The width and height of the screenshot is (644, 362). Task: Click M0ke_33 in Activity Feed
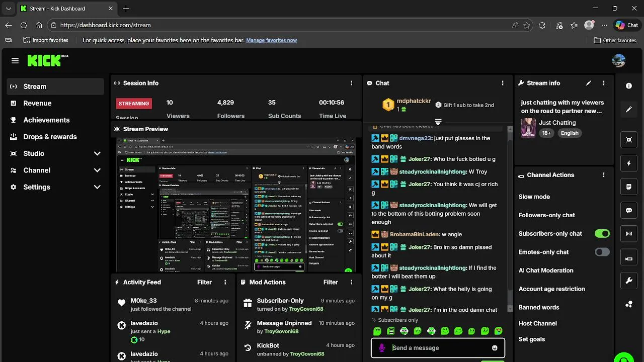(x=144, y=301)
